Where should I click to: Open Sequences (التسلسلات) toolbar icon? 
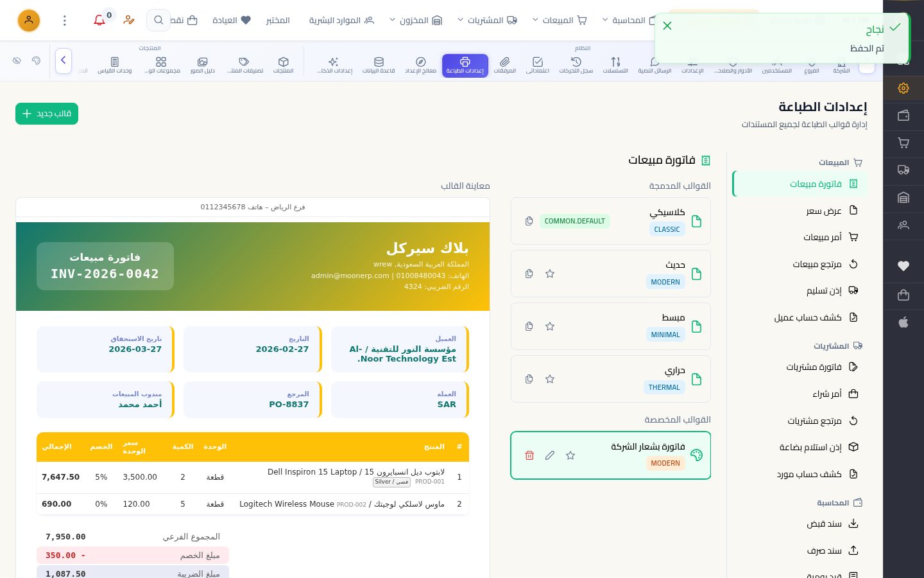coord(615,65)
